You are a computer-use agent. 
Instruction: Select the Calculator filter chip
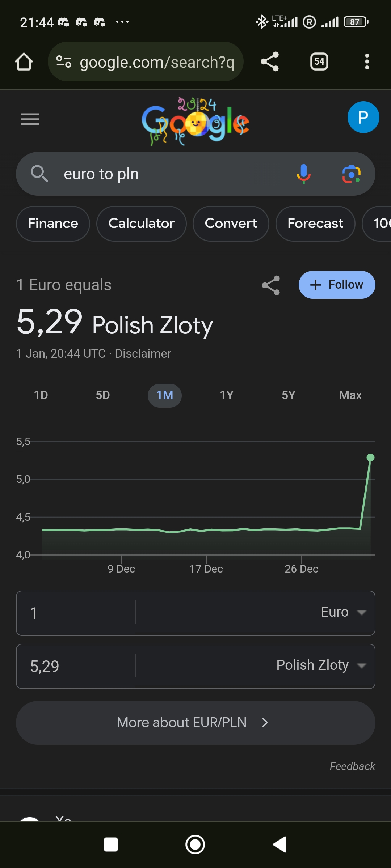click(x=141, y=224)
